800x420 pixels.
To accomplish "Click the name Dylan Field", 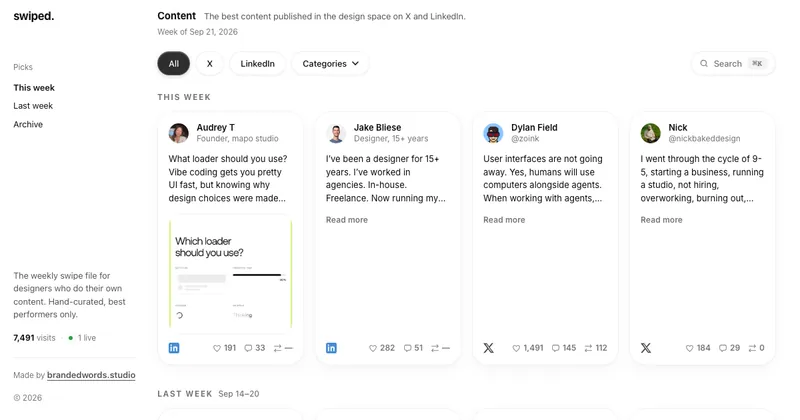I will [534, 128].
